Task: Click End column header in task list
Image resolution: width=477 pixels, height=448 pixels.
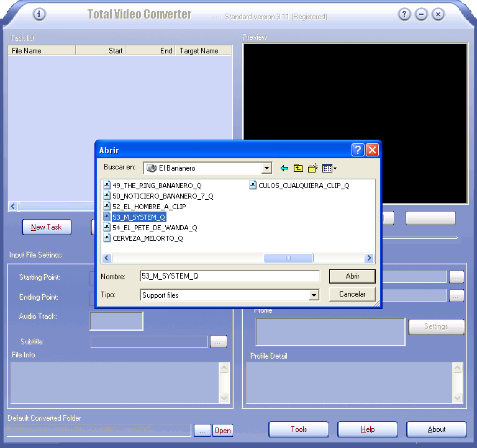Action: tap(150, 50)
